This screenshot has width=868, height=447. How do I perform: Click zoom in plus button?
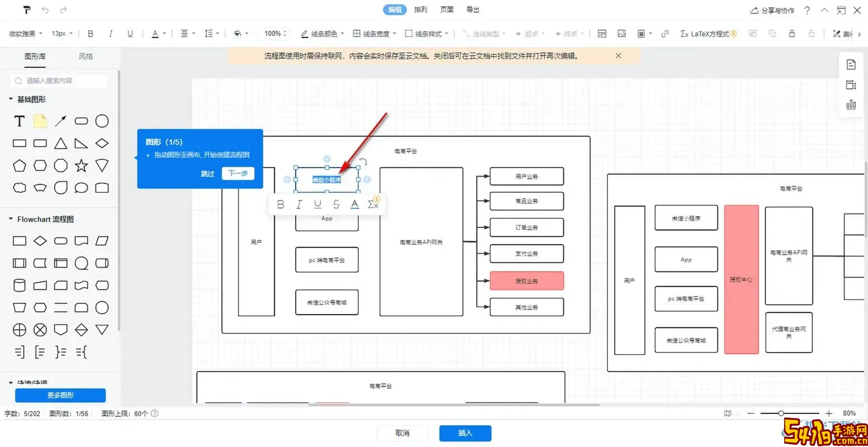point(829,413)
